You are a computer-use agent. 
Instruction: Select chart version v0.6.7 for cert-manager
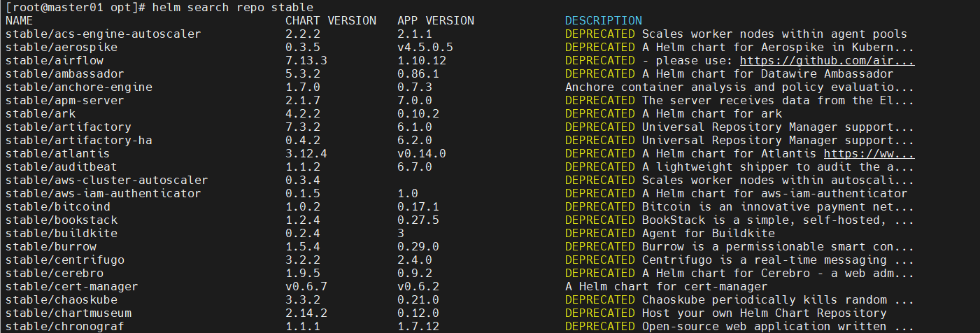[x=306, y=286]
